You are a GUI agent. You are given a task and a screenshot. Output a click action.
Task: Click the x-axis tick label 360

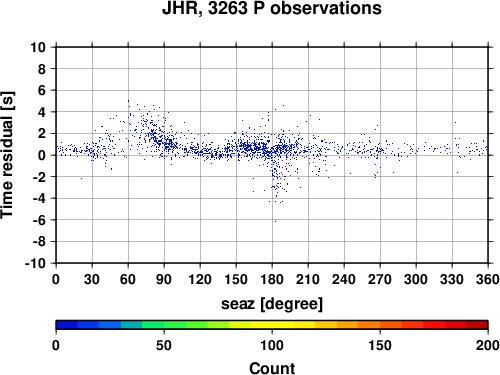(488, 279)
